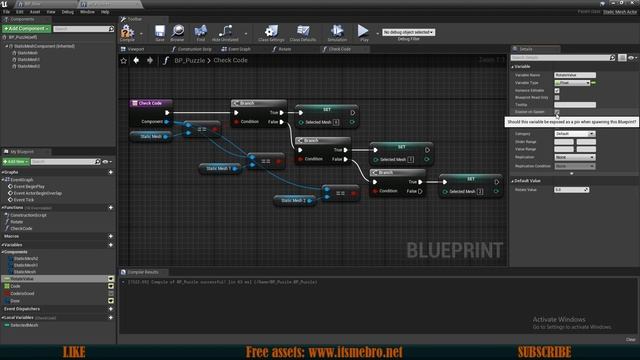The image size is (640, 360).
Task: Click the magnifier icon in the Components search
Action: pyautogui.click(x=111, y=29)
